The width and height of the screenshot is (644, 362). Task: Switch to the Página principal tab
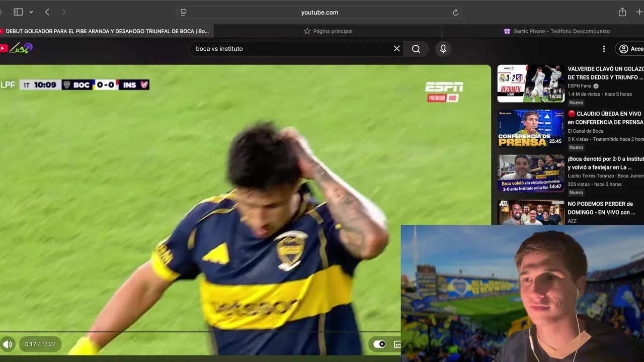click(328, 31)
